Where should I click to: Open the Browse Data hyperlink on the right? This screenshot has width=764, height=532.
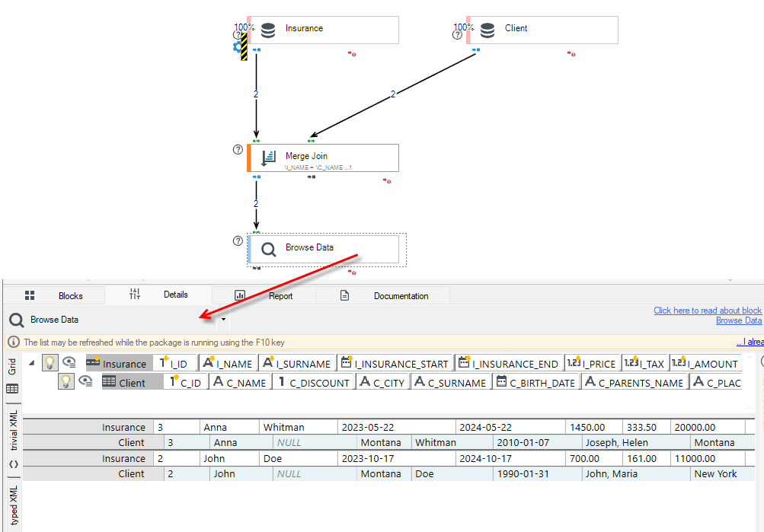pos(739,320)
